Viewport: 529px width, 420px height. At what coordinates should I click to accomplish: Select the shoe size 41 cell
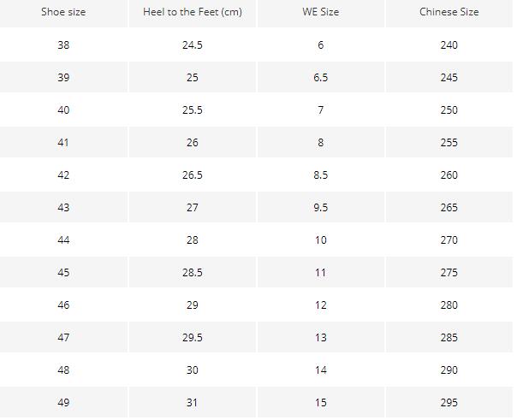(63, 142)
